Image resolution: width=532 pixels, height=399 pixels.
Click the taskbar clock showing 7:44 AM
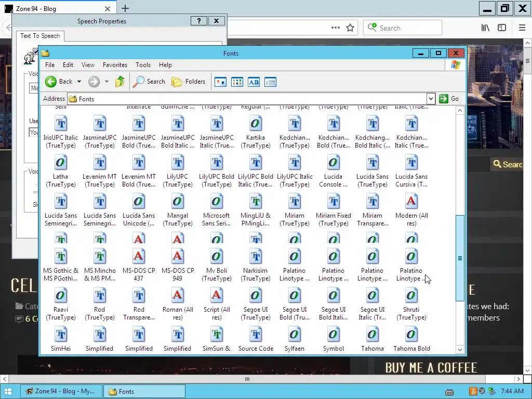click(x=512, y=391)
